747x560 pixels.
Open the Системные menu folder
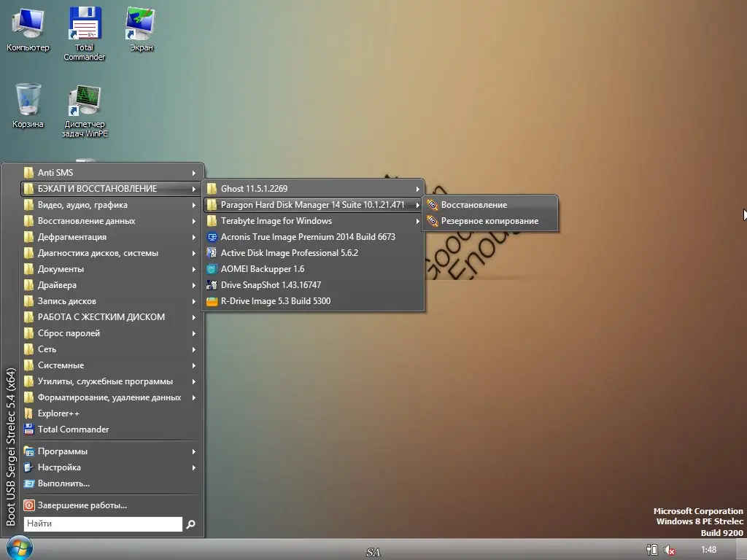(111, 365)
